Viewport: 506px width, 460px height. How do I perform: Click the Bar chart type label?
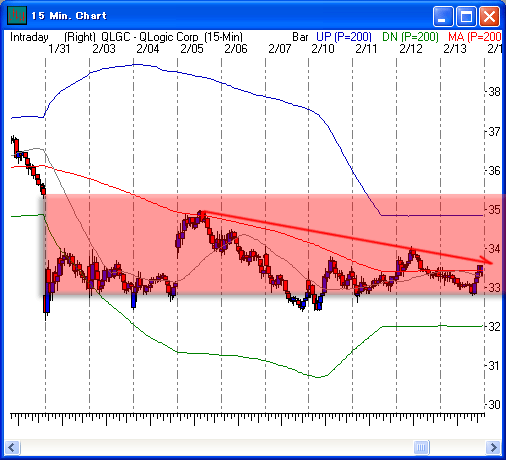tap(300, 37)
